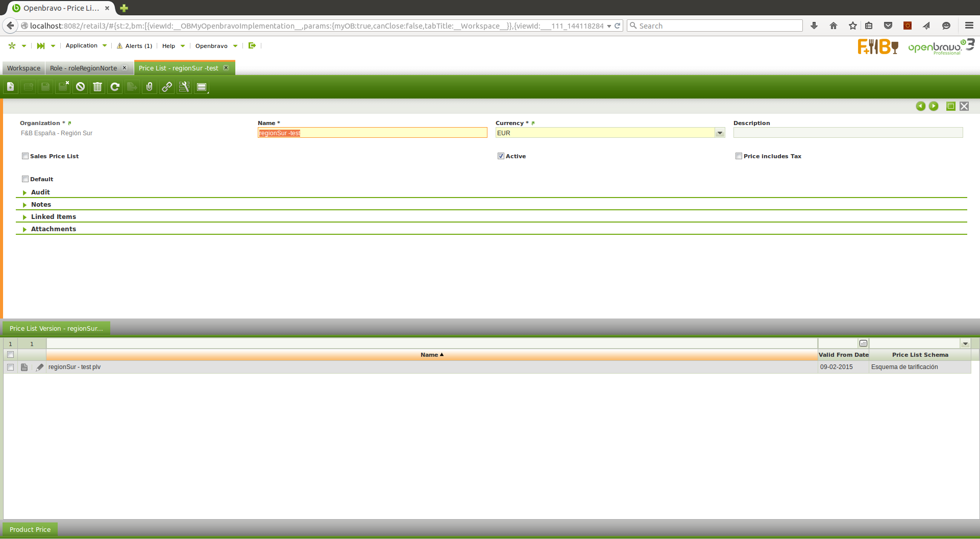Expand the Audit section
This screenshot has width=980, height=539.
click(x=40, y=192)
